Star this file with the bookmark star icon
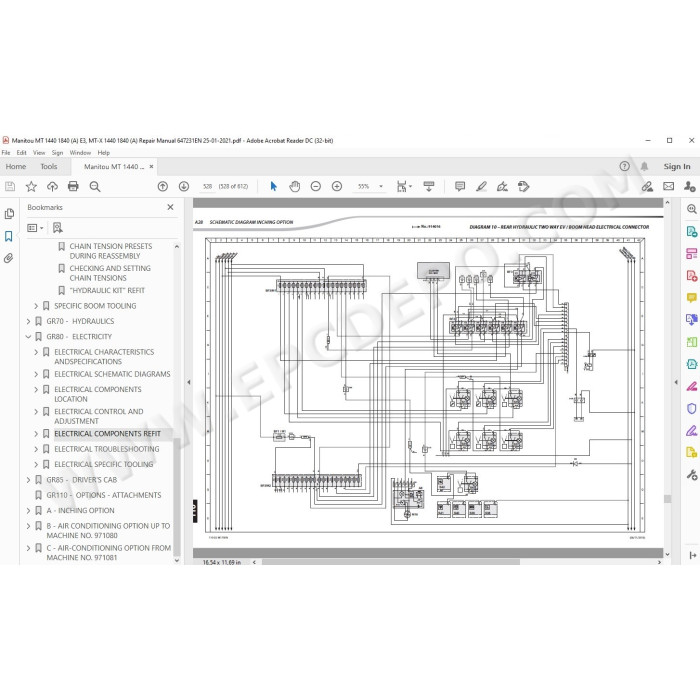 pos(31,186)
